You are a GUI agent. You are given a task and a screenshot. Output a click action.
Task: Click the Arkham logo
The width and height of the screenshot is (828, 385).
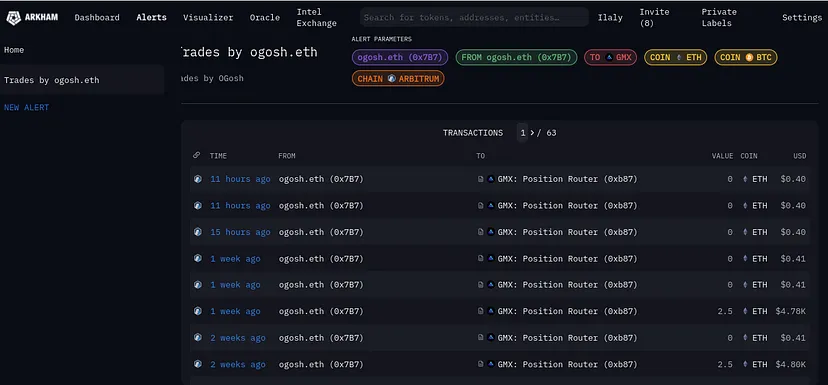click(32, 17)
